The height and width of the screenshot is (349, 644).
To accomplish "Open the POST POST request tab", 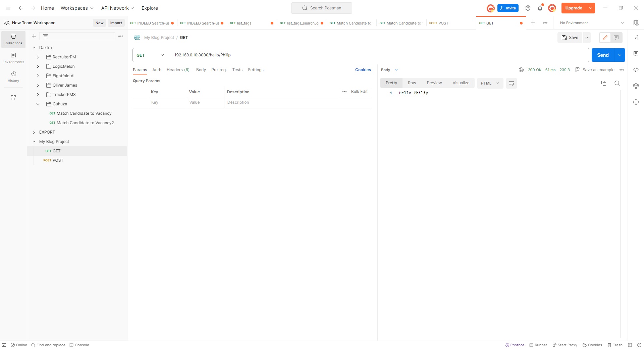I will coord(451,23).
